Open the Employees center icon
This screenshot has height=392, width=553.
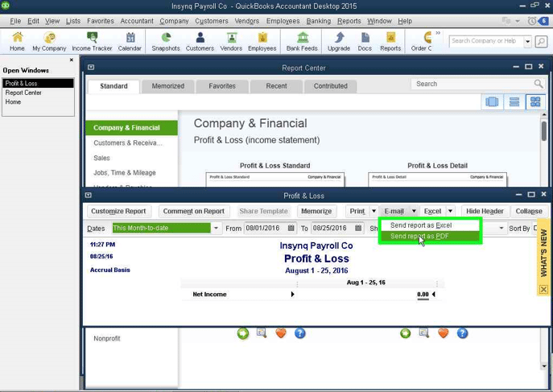click(x=262, y=41)
